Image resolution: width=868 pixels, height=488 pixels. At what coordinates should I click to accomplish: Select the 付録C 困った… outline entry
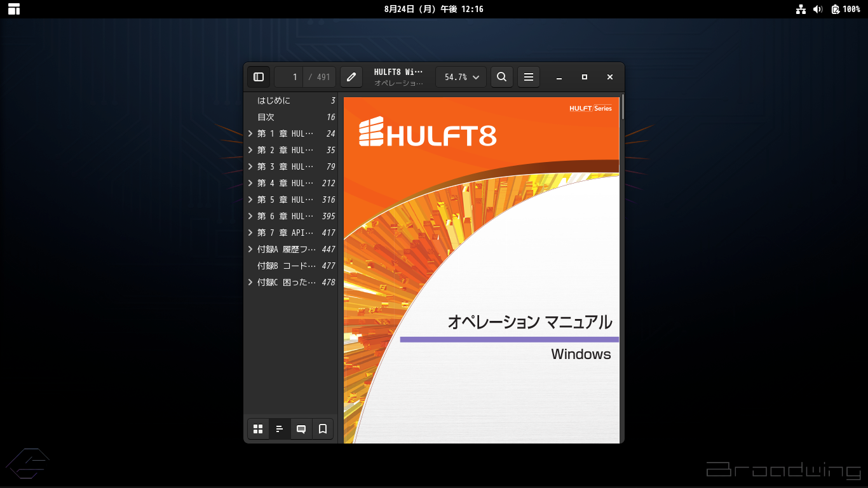[291, 282]
